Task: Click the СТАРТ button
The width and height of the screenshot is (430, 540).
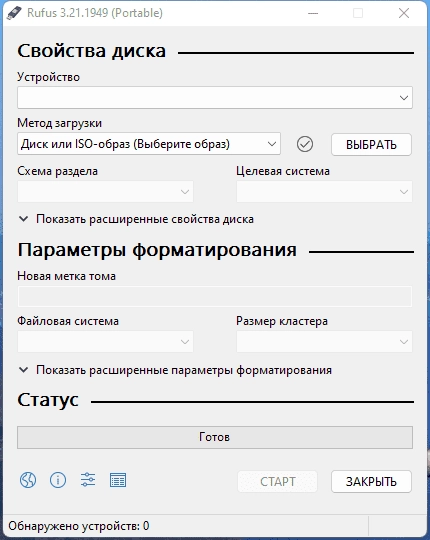Action: [277, 481]
